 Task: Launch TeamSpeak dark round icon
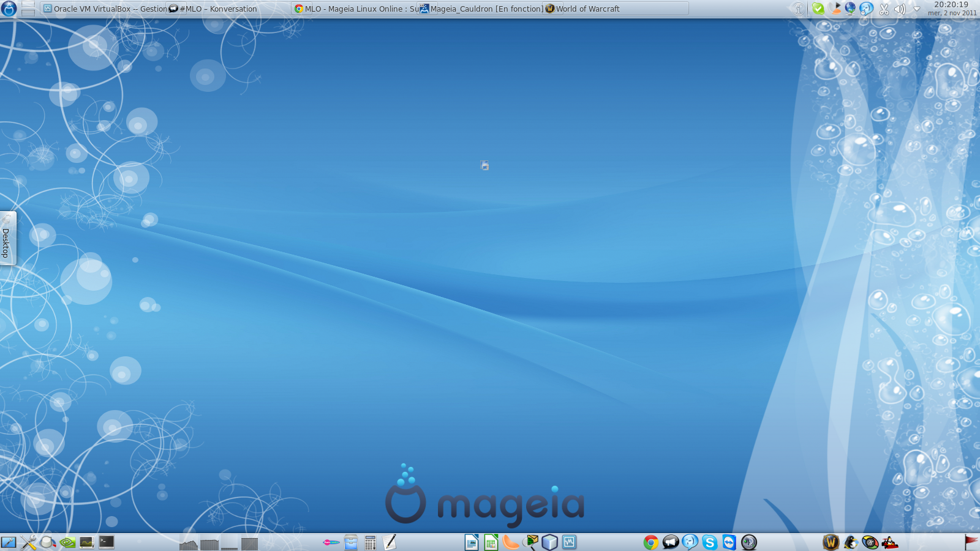pyautogui.click(x=749, y=542)
